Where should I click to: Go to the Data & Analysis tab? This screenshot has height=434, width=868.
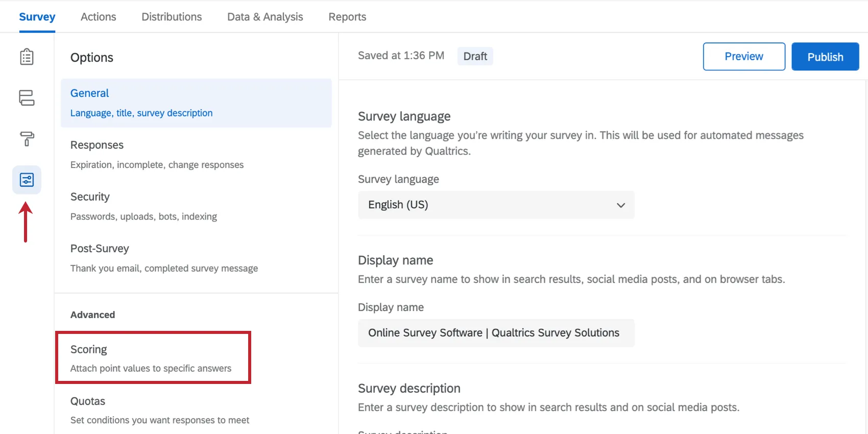point(265,17)
